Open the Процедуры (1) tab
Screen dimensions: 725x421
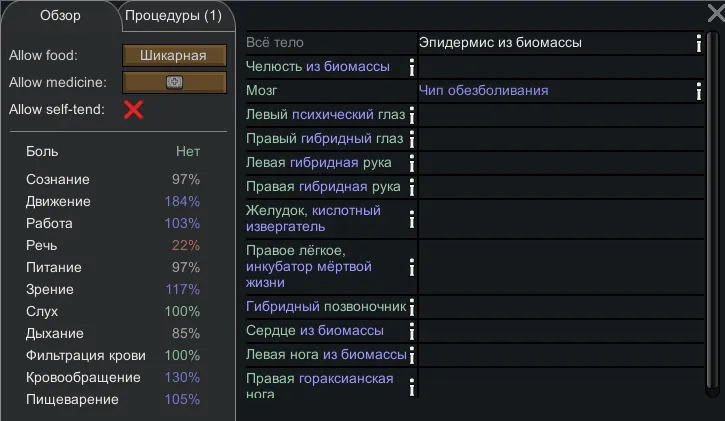174,16
